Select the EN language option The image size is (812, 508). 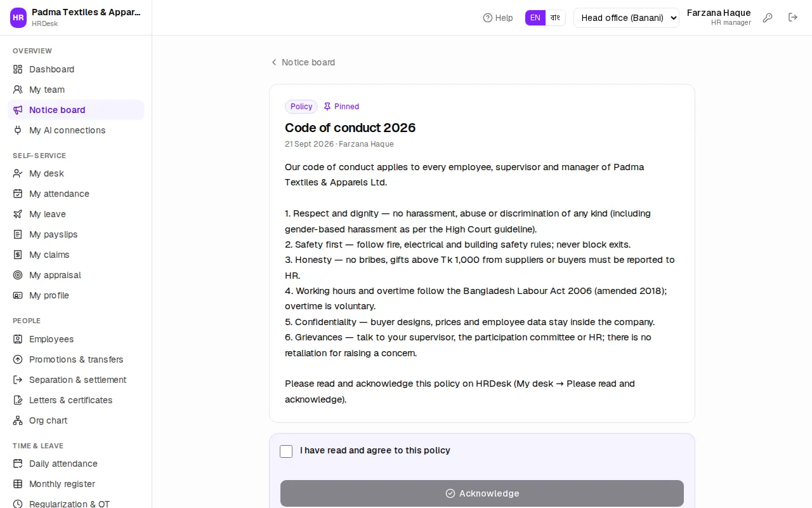535,18
